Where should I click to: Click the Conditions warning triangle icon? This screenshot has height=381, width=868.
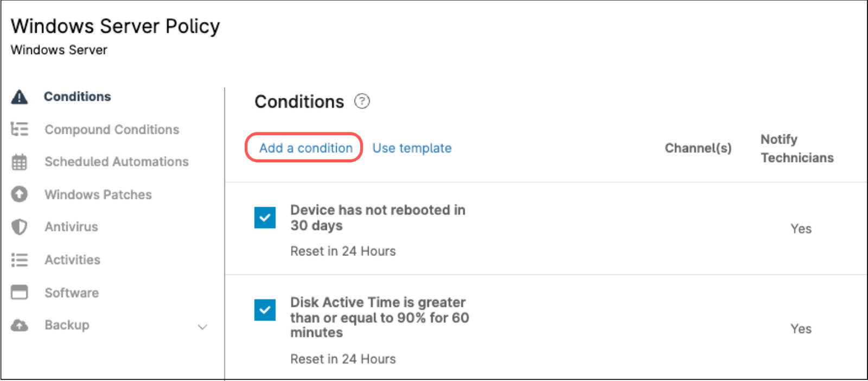(x=19, y=97)
